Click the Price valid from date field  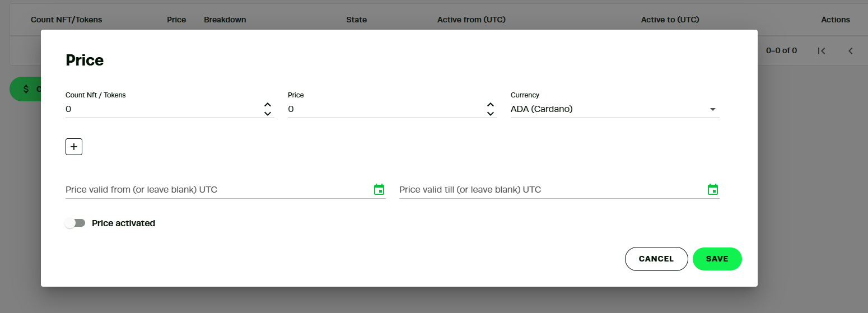tap(218, 189)
